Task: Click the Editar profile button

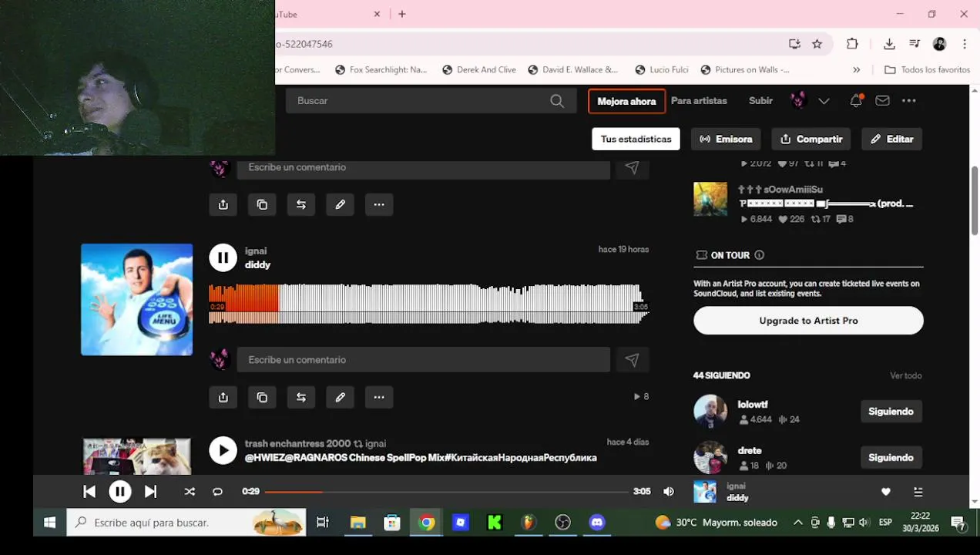Action: (891, 139)
